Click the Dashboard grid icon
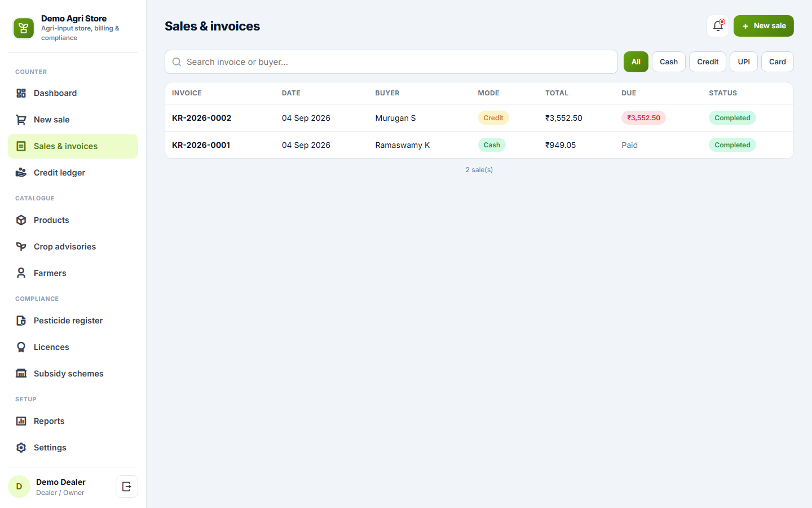The width and height of the screenshot is (812, 508). pos(21,93)
